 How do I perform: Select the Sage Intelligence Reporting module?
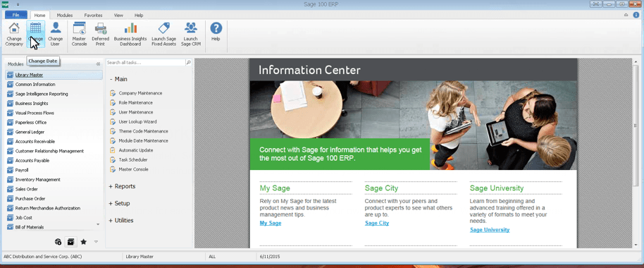tap(54, 94)
